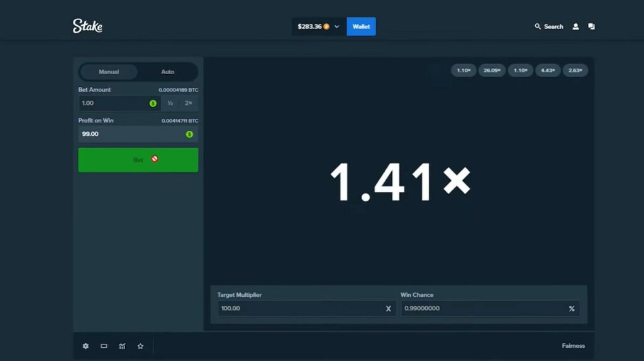This screenshot has width=644, height=361.
Task: Switch to Manual betting mode
Action: coord(109,72)
